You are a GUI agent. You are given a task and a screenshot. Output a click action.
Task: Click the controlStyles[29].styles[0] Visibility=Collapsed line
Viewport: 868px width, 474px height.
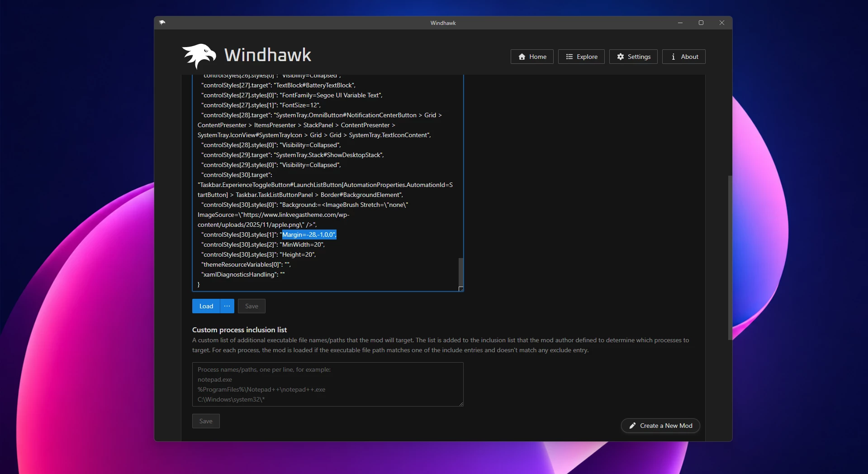pos(271,165)
